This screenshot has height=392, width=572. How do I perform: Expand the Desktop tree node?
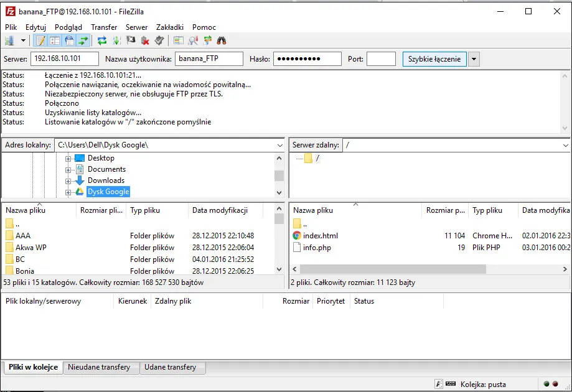[x=68, y=159]
